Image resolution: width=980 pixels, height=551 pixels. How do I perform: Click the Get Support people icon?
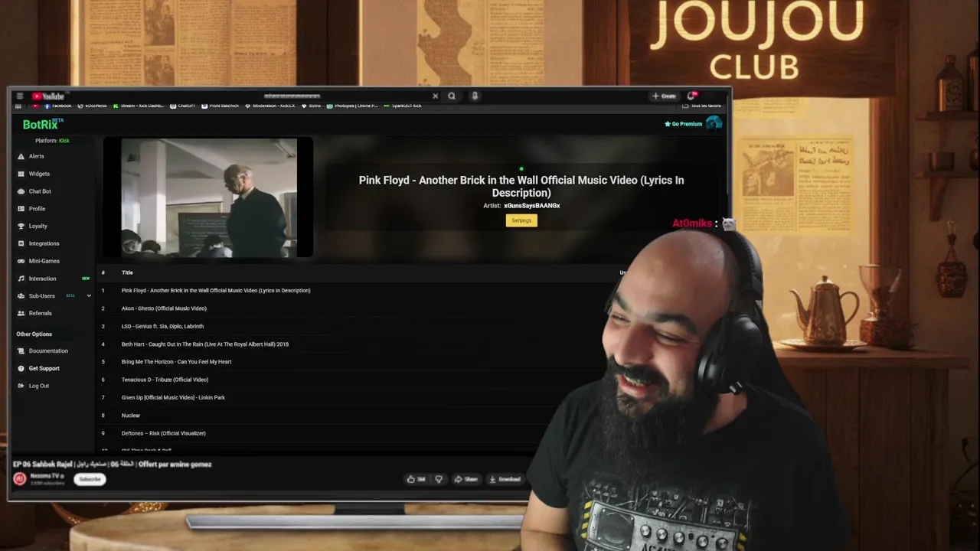tap(21, 368)
